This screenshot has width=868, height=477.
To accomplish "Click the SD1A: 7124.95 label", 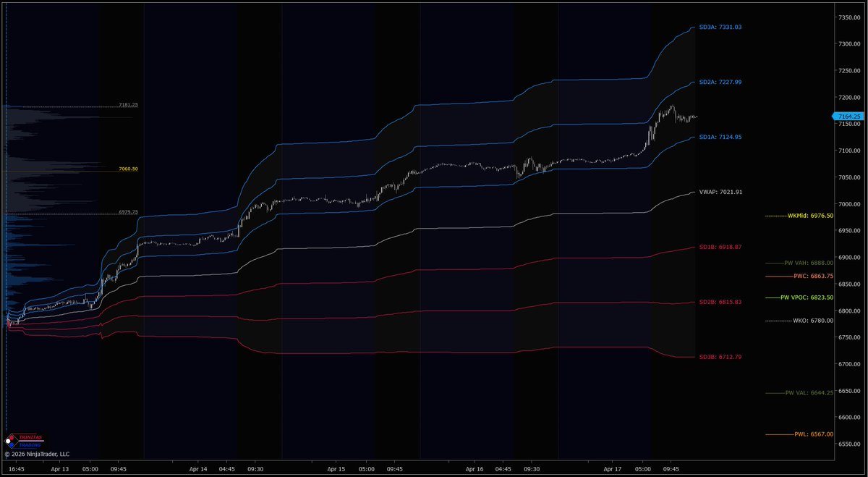I will tap(720, 137).
